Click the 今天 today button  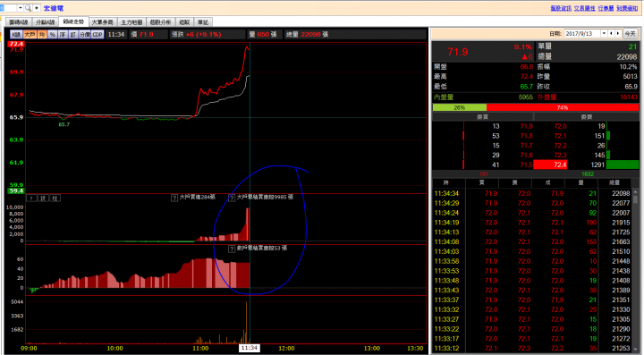[x=631, y=34]
